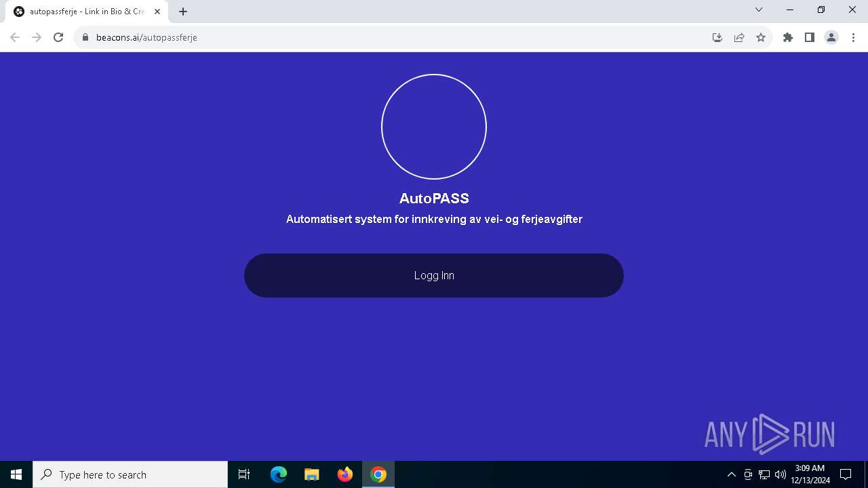The height and width of the screenshot is (488, 868).
Task: Expand the tab search chevron
Action: coord(759,9)
